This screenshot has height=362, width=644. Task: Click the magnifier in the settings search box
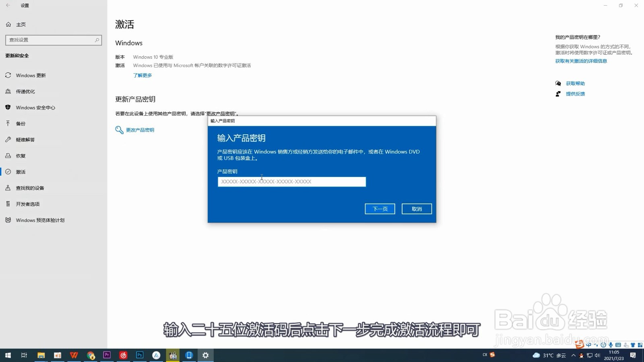click(97, 40)
